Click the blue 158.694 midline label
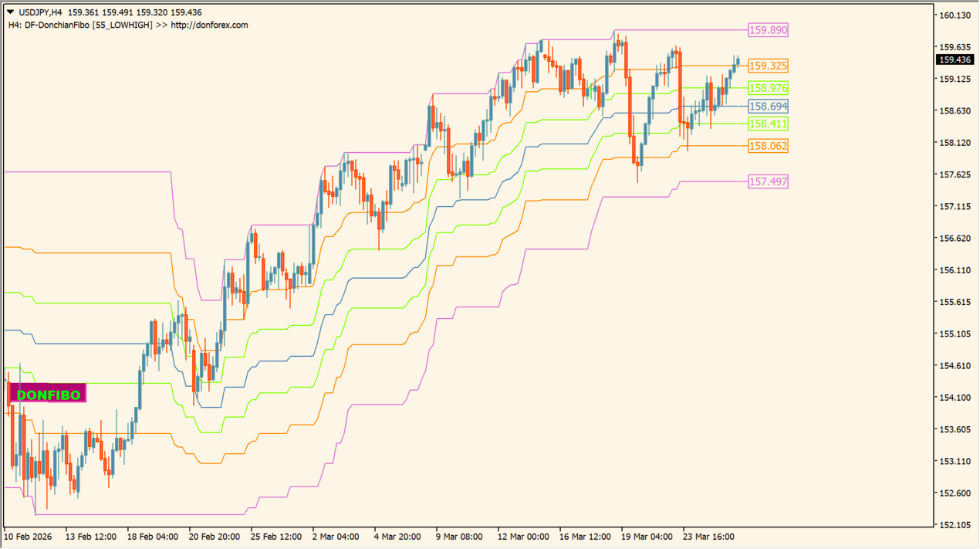Screen dimensions: 980x549 (x=768, y=106)
